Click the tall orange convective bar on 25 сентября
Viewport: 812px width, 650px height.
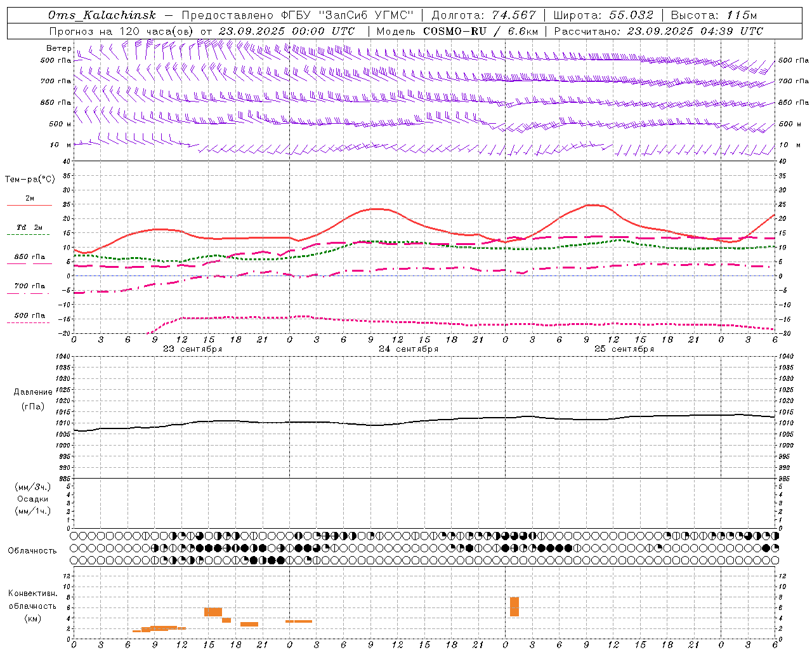514,607
